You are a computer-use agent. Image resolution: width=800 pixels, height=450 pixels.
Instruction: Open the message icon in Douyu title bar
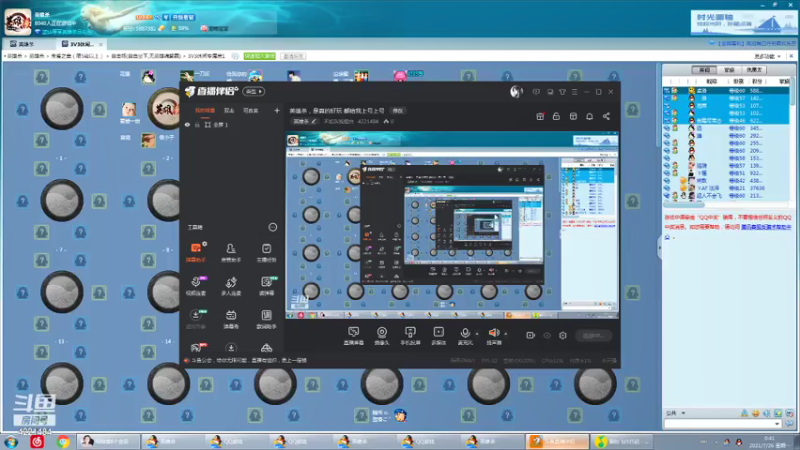(x=536, y=92)
